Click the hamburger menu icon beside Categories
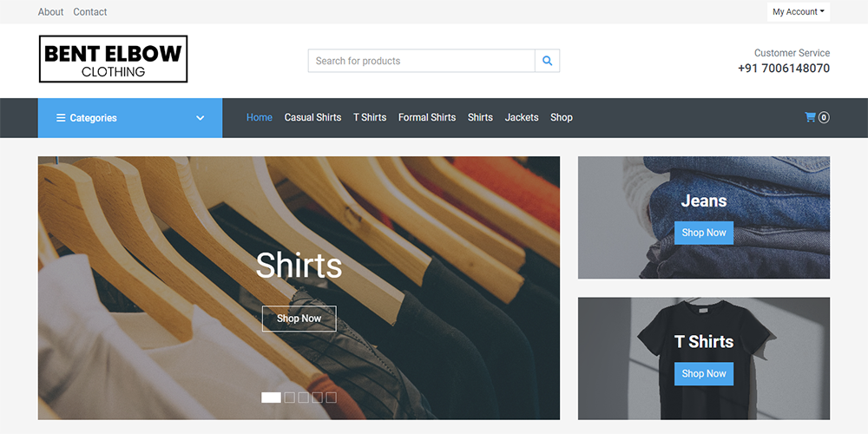 61,118
